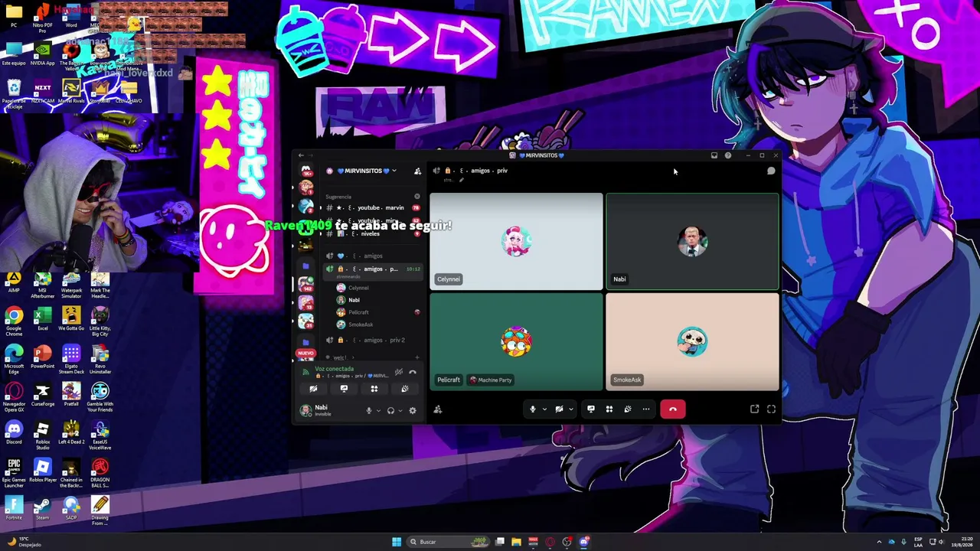Viewport: 980px width, 551px height.
Task: Open soundboard in the sidebar voice panel
Action: pos(405,389)
